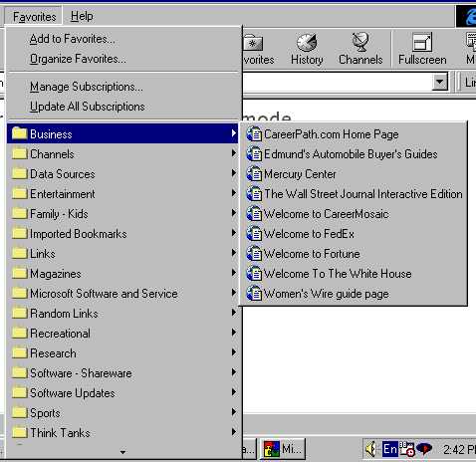Click the Software Updates folder icon

point(19,392)
